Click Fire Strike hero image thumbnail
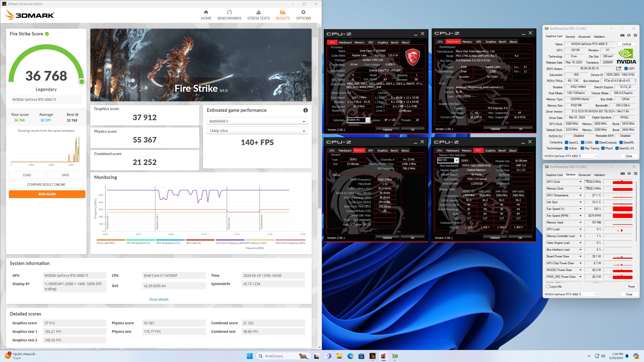This screenshot has width=644, height=362. pos(201,65)
